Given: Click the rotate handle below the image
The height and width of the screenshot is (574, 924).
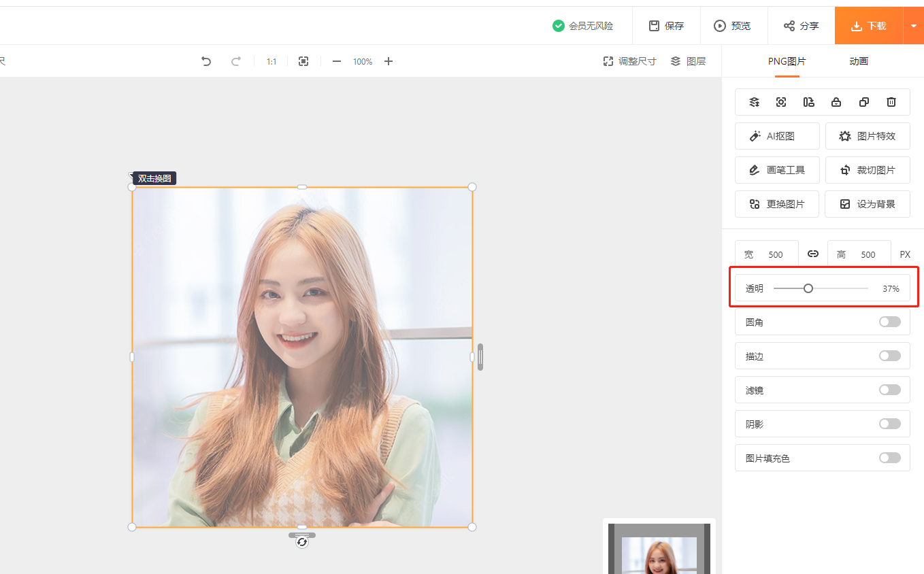Looking at the screenshot, I should (302, 543).
